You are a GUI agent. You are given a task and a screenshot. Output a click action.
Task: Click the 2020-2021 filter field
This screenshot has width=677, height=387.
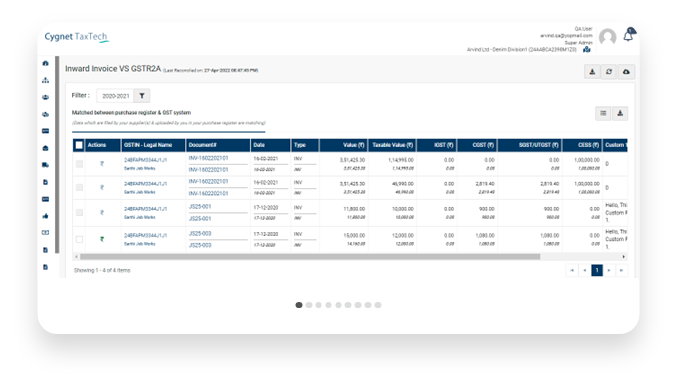pos(115,96)
